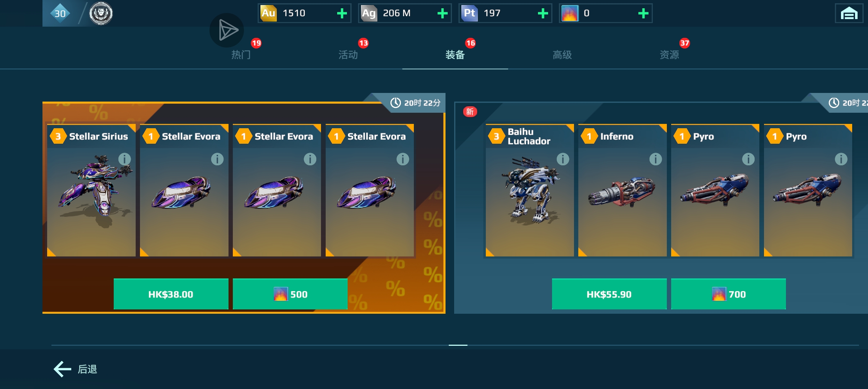This screenshot has height=389, width=868.
Task: Add event currency with the plus icon
Action: [643, 13]
